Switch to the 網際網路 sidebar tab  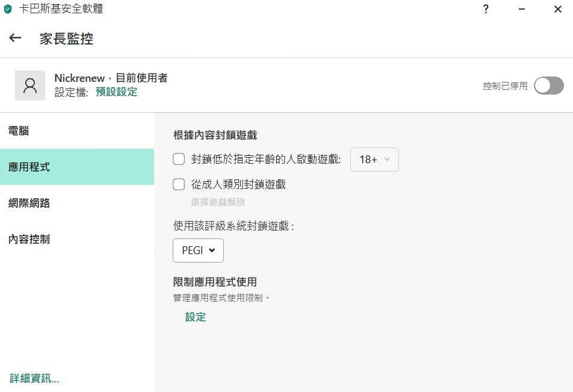tap(77, 203)
